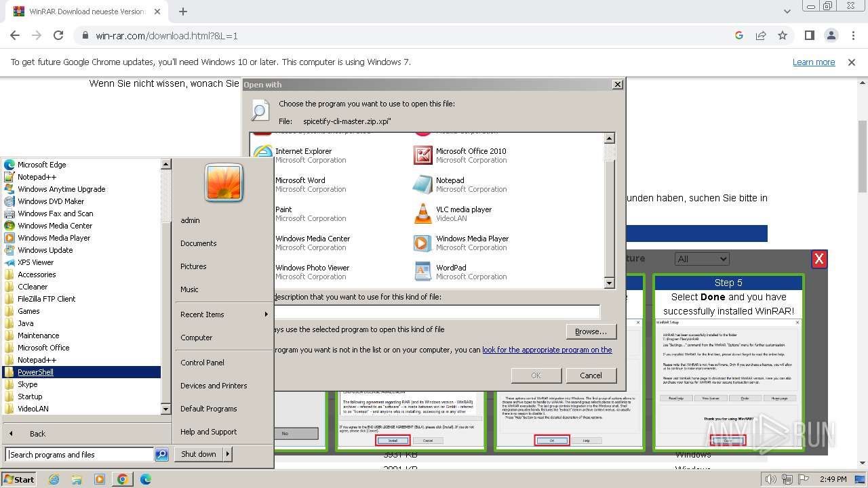Close the red X on the webpage overlay

[x=819, y=259]
